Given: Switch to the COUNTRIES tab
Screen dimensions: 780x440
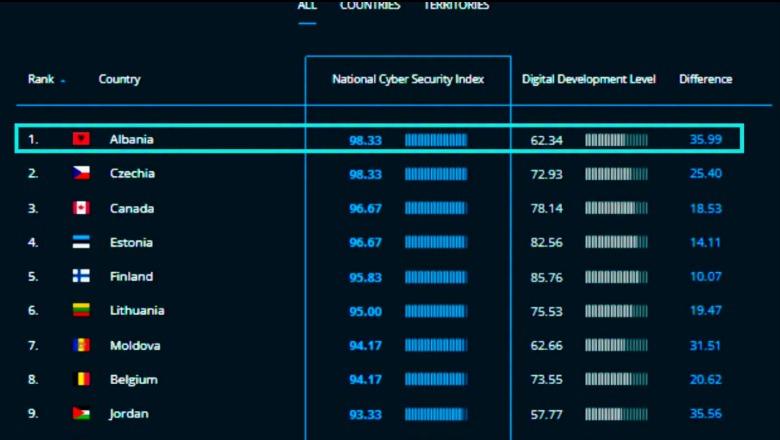Looking at the screenshot, I should pos(370,5).
